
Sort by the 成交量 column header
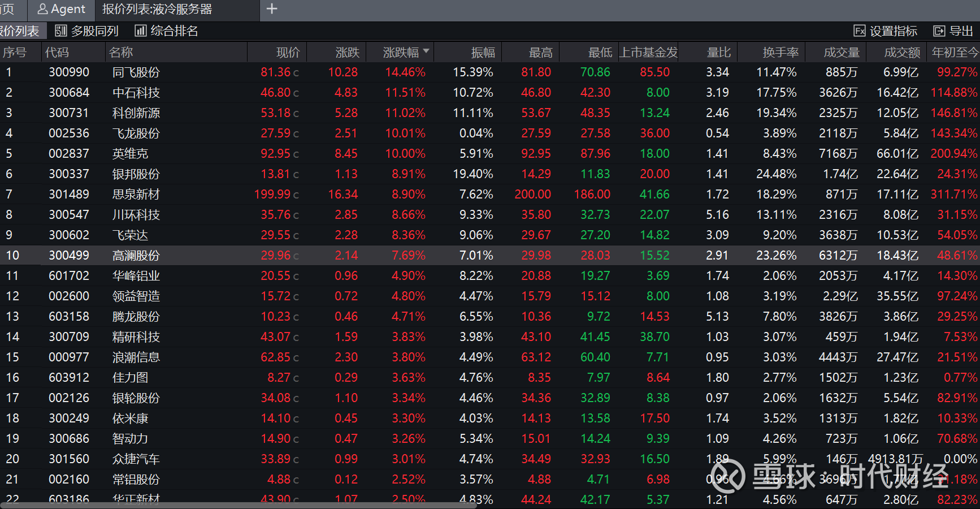click(x=841, y=53)
